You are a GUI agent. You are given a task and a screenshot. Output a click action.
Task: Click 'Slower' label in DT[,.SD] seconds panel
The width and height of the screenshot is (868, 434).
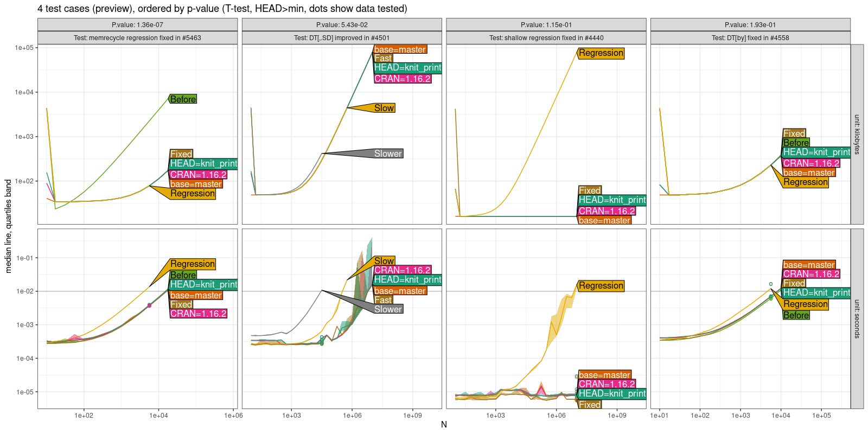click(388, 309)
